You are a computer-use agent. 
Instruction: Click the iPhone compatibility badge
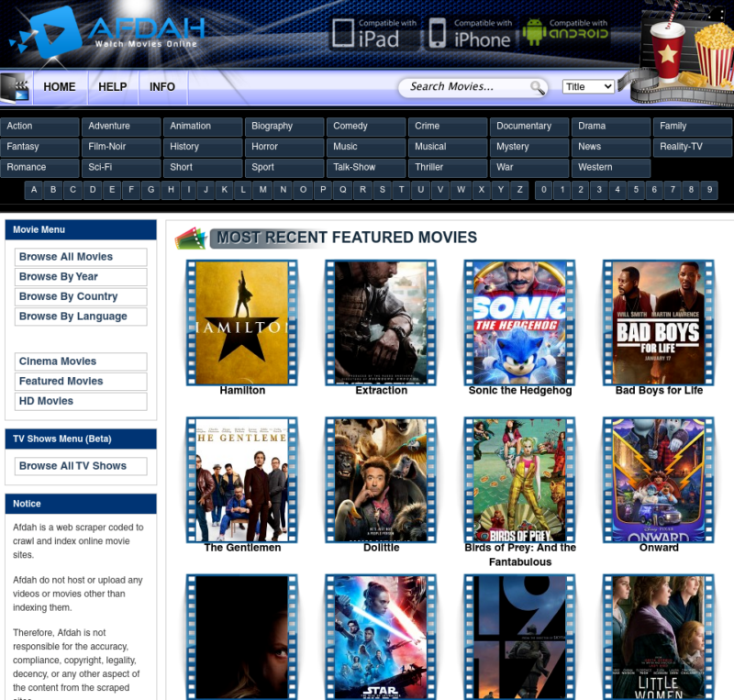471,34
